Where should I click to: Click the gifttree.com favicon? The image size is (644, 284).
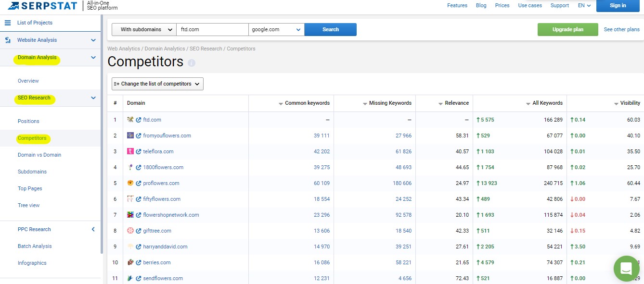click(130, 231)
